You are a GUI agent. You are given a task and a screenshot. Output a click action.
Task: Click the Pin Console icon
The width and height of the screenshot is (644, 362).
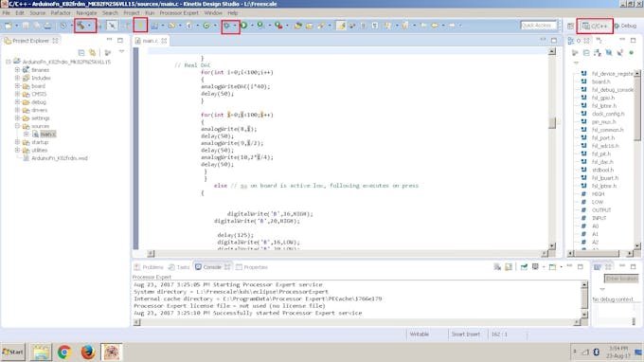(x=524, y=267)
